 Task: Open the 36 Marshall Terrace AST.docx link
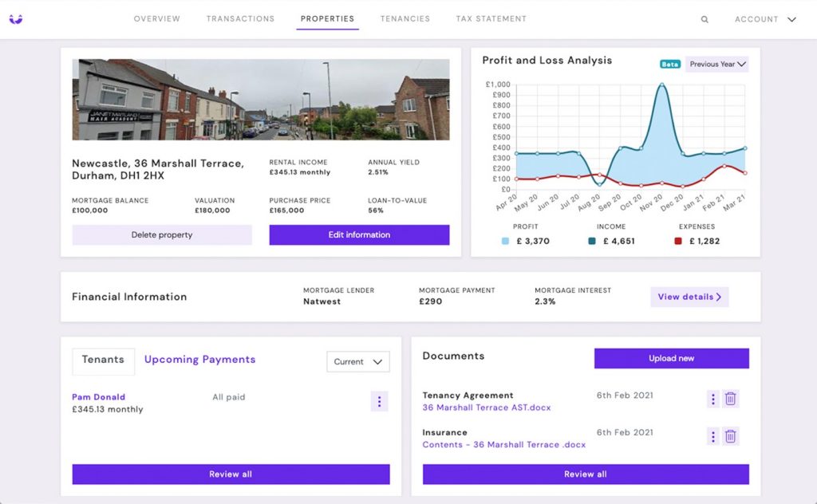click(486, 408)
